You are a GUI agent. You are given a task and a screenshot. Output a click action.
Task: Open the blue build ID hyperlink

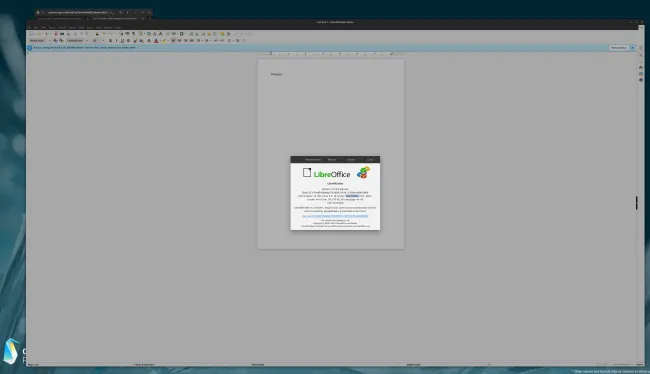click(335, 216)
